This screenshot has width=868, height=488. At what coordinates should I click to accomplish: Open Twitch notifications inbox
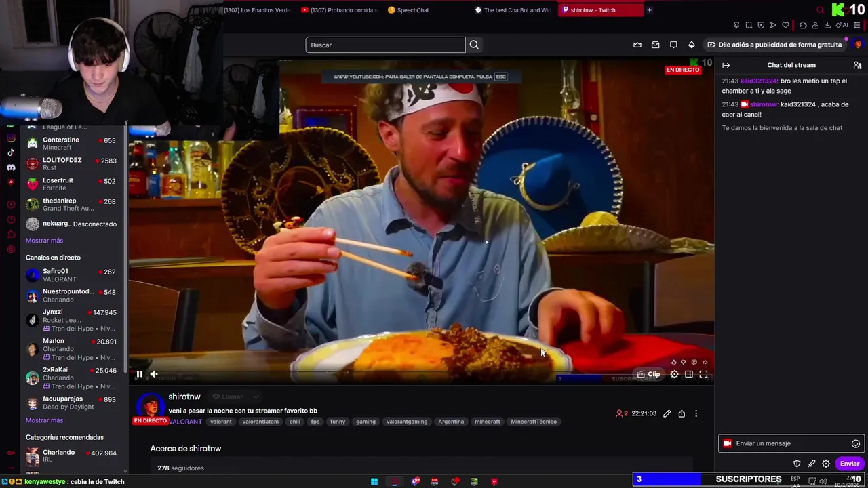(x=655, y=45)
